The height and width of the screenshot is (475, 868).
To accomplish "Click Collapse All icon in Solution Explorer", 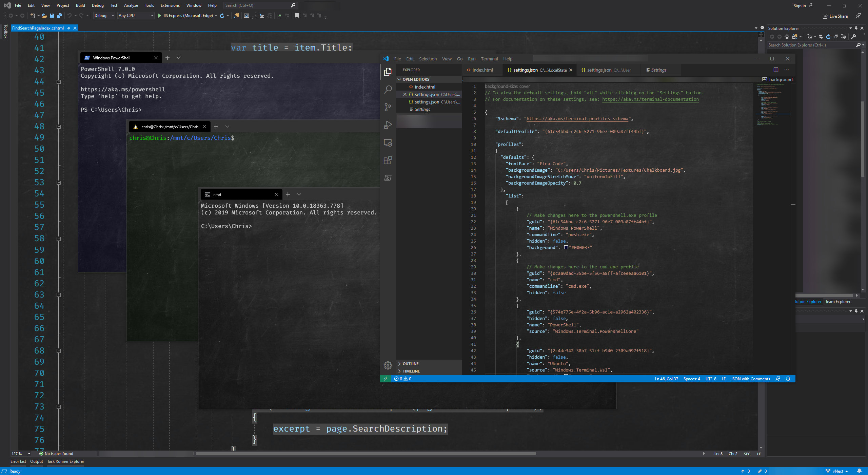I will tap(836, 37).
